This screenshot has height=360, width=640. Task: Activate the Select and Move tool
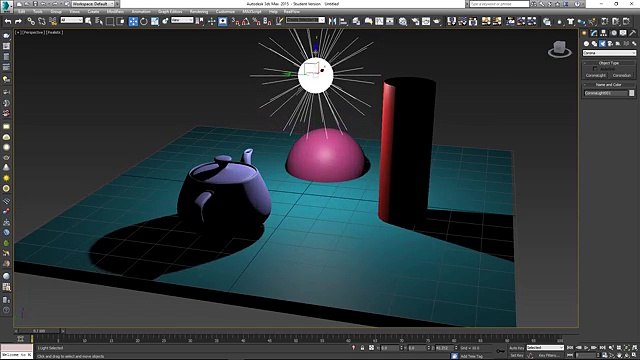pos(133,21)
